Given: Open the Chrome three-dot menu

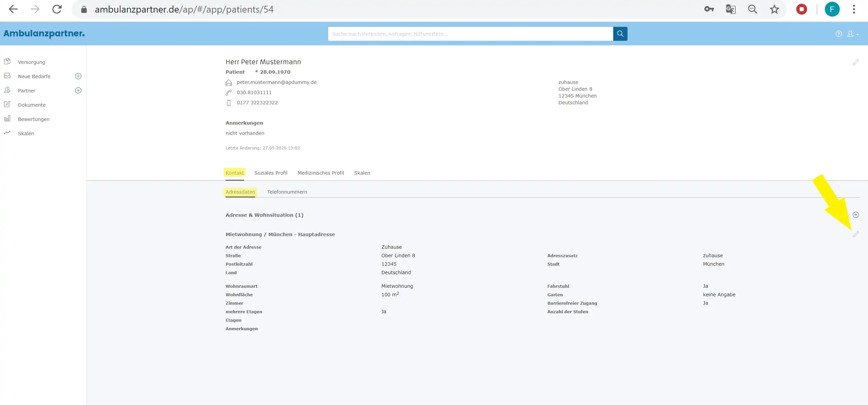Looking at the screenshot, I should click(x=854, y=9).
